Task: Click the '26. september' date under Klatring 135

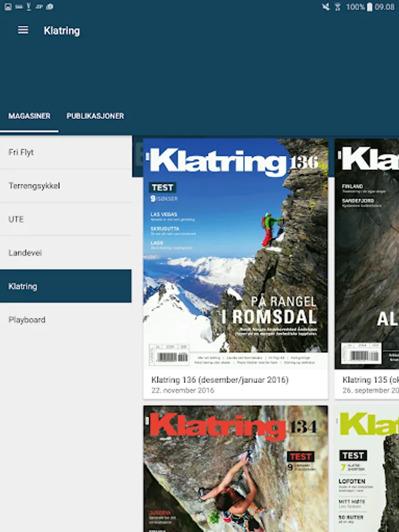Action: (x=371, y=391)
